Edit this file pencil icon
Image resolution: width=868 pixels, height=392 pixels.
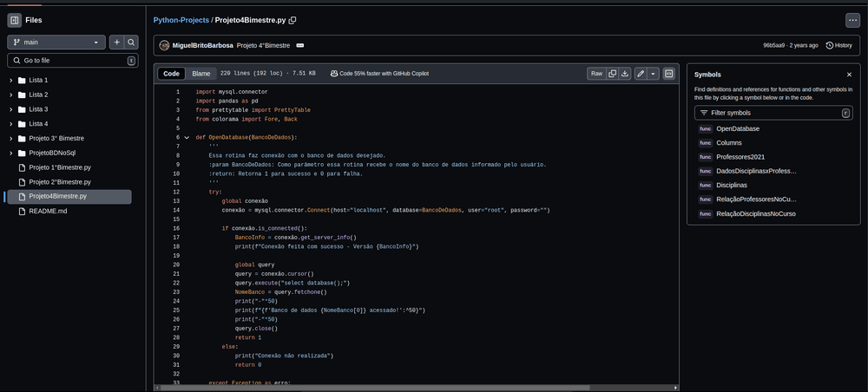click(x=641, y=74)
